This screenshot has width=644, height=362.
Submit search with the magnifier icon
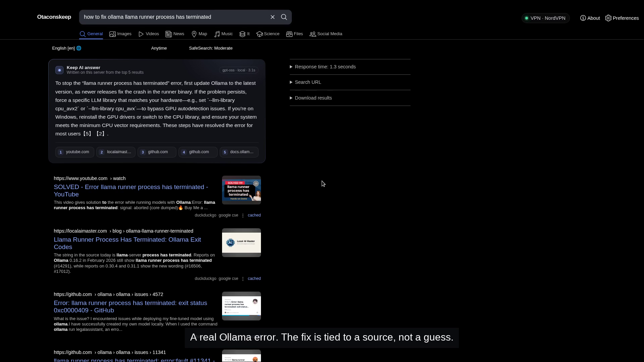tap(284, 17)
